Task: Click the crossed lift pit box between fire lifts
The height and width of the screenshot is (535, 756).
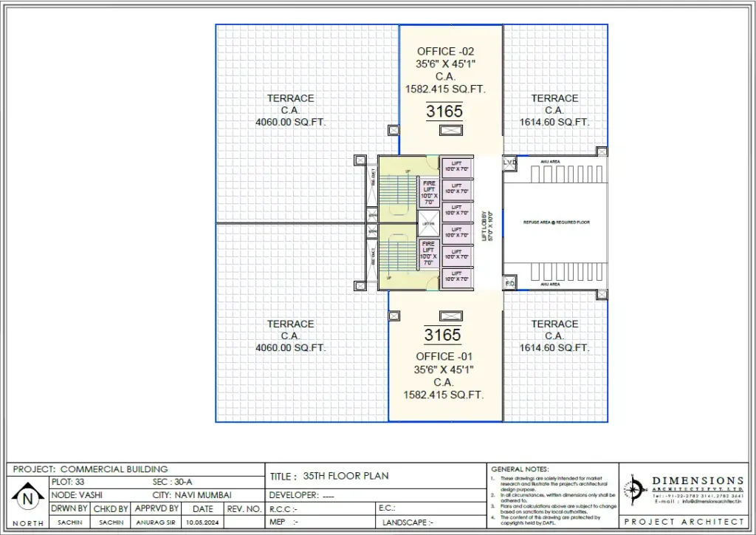Action: click(428, 222)
